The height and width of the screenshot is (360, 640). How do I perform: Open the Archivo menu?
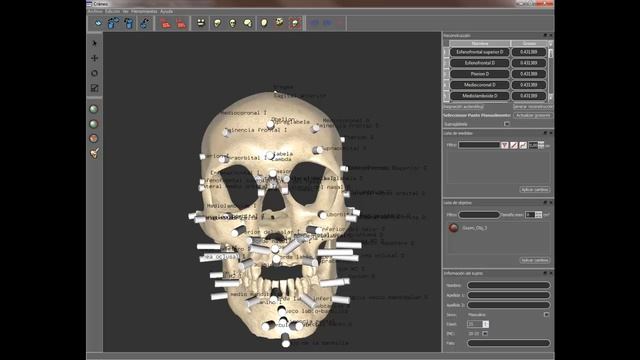click(96, 11)
